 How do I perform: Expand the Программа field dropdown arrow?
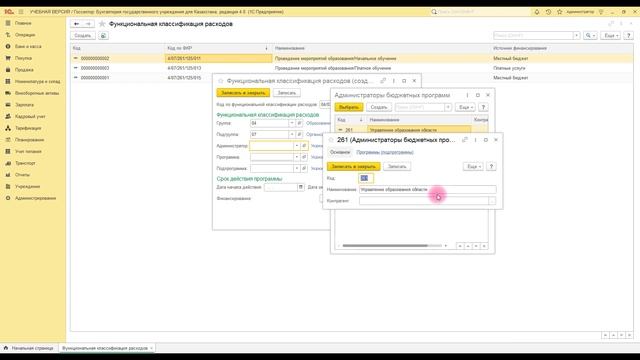pos(297,157)
